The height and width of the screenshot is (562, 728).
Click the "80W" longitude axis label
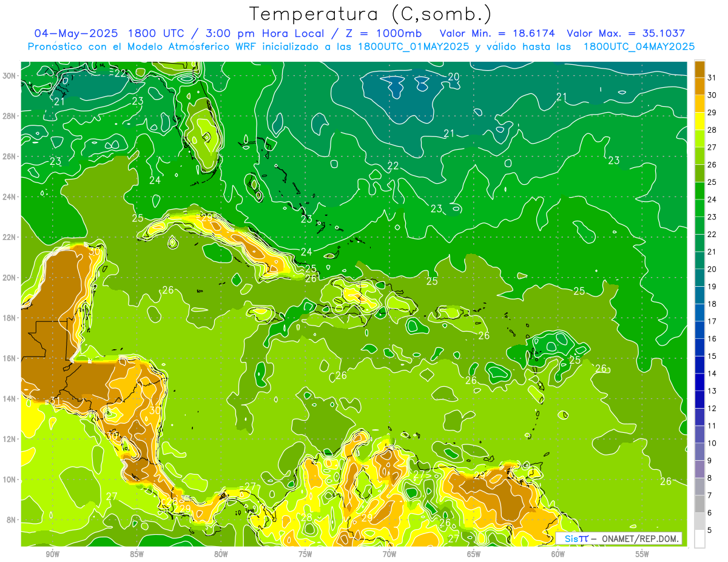(221, 554)
